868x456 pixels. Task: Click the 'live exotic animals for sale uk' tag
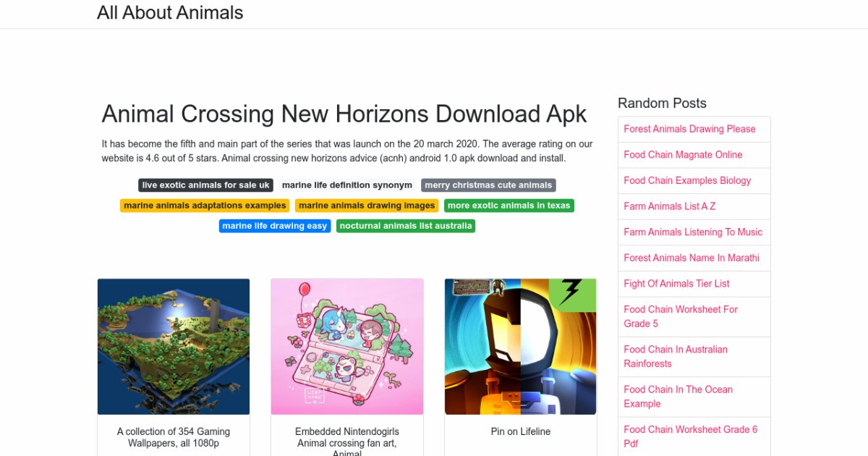[205, 185]
